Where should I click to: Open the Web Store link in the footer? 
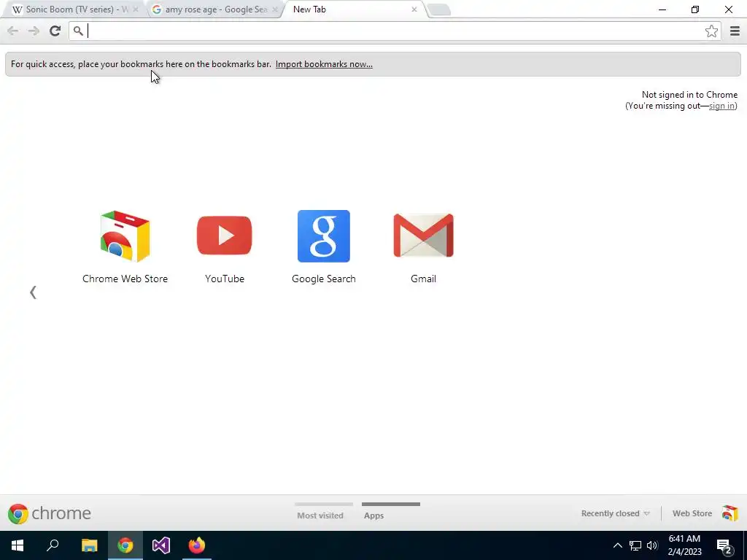692,513
